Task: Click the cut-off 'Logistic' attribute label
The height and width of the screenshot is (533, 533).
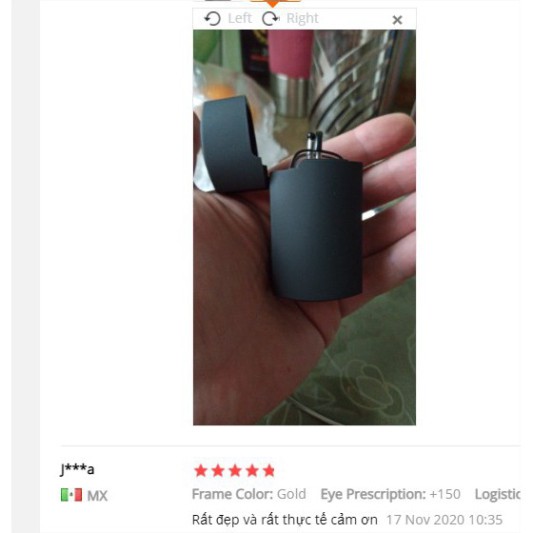Action: coord(497,495)
